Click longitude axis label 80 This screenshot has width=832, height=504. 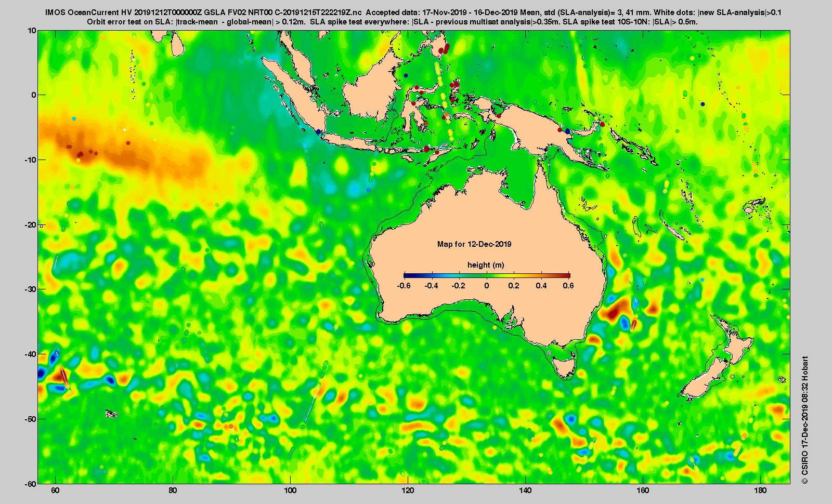click(x=173, y=491)
